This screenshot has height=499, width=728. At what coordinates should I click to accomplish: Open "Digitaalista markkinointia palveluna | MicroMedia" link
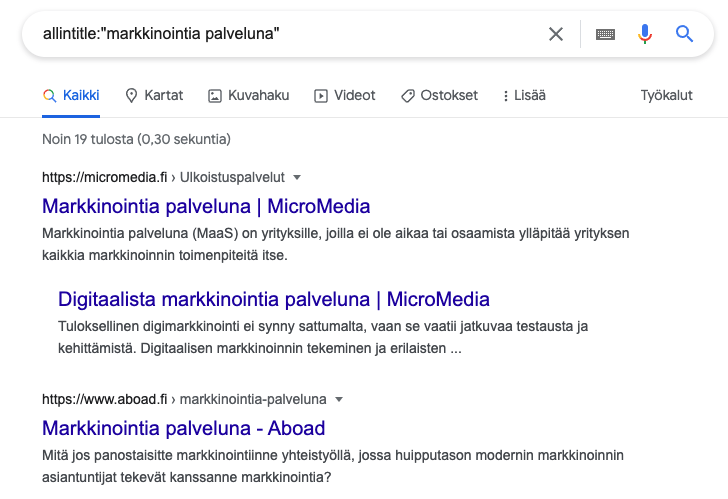[x=274, y=299]
